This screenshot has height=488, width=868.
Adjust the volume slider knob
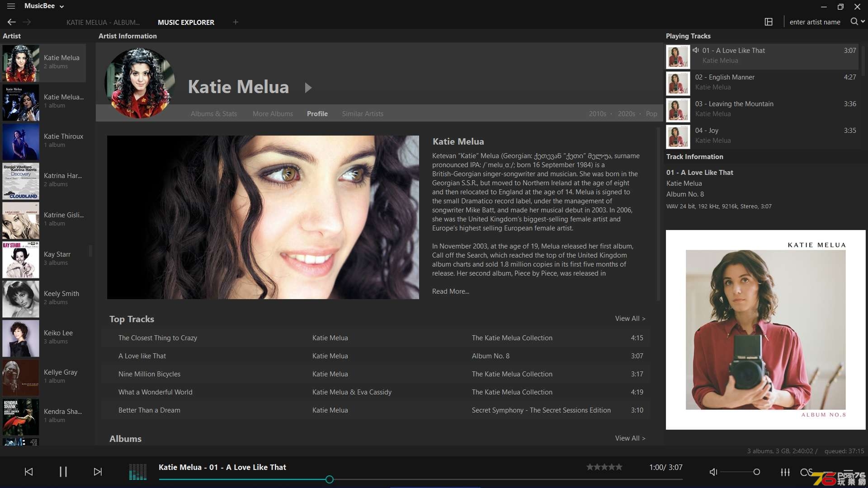[756, 472]
